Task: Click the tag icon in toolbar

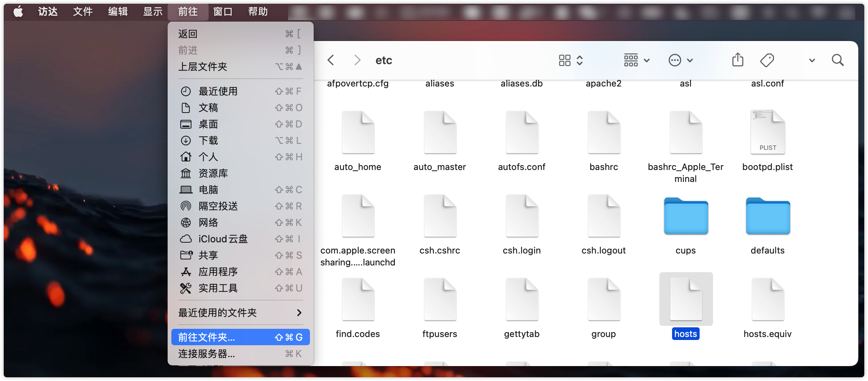Action: click(767, 60)
